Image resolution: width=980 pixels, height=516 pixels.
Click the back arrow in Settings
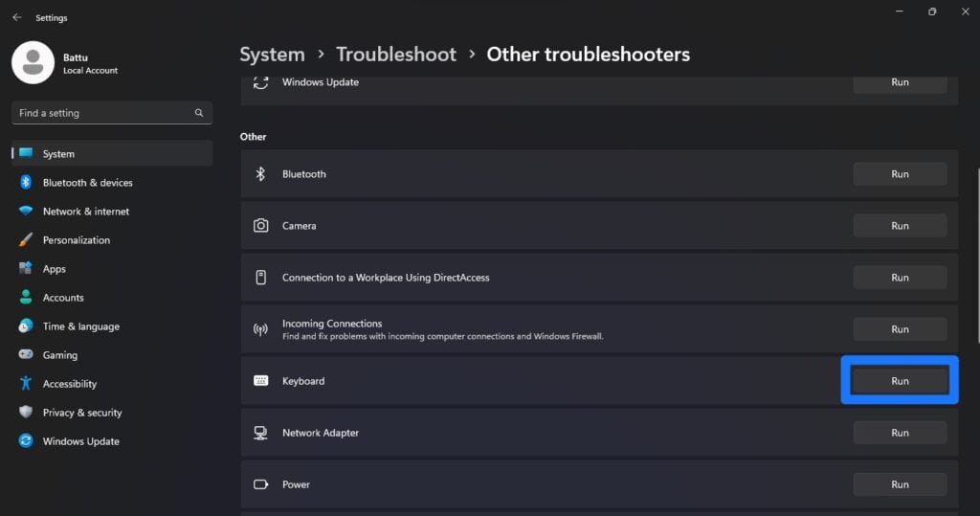17,17
